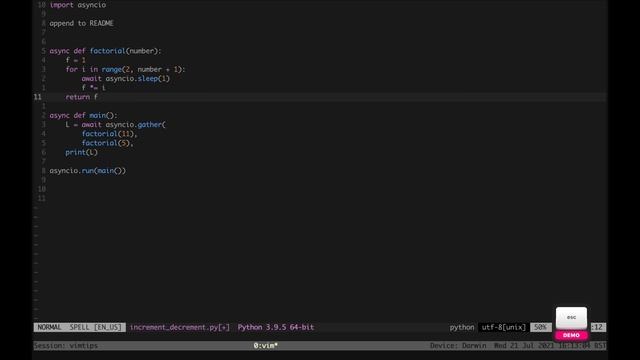Click the 'f *= i' line

tap(93, 88)
